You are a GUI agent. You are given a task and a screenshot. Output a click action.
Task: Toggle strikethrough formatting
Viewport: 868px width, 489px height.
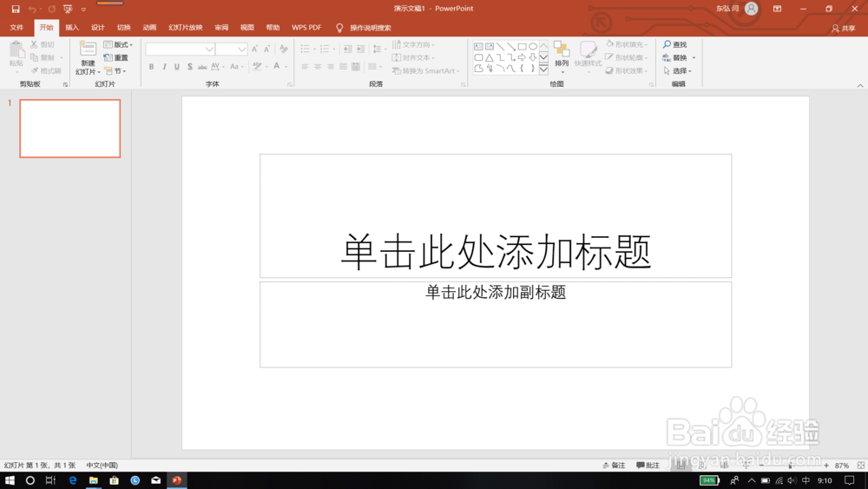pyautogui.click(x=202, y=67)
